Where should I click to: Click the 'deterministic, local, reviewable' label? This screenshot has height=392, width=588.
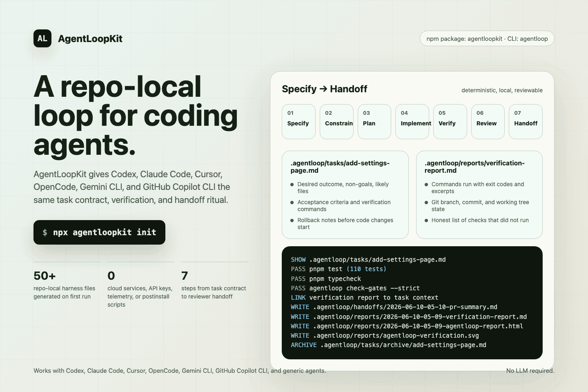click(x=502, y=90)
